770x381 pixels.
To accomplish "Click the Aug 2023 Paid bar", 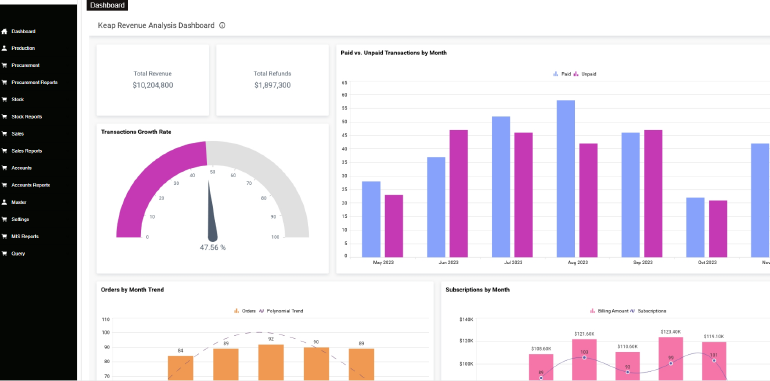I will tap(566, 179).
